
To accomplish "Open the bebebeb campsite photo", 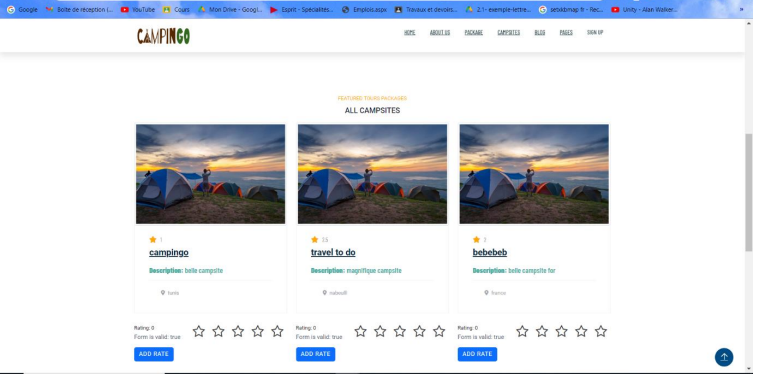I will click(534, 174).
